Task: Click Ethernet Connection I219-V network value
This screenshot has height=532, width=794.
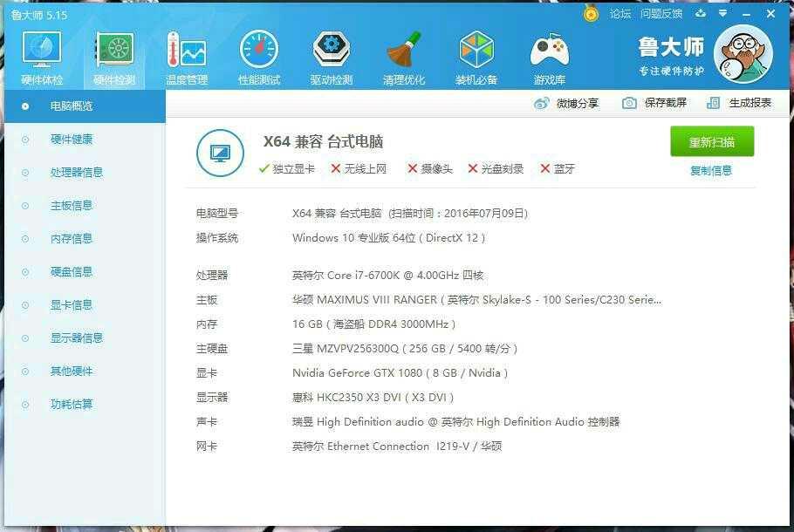Action: (x=397, y=447)
